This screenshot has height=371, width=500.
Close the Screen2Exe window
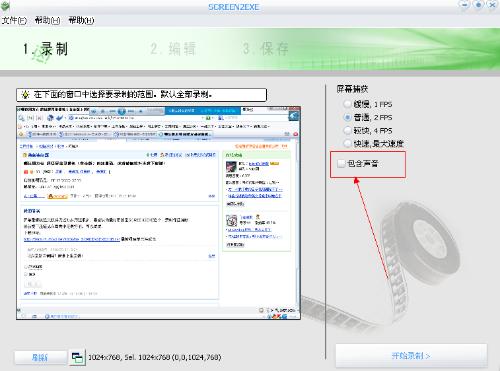(x=492, y=5)
